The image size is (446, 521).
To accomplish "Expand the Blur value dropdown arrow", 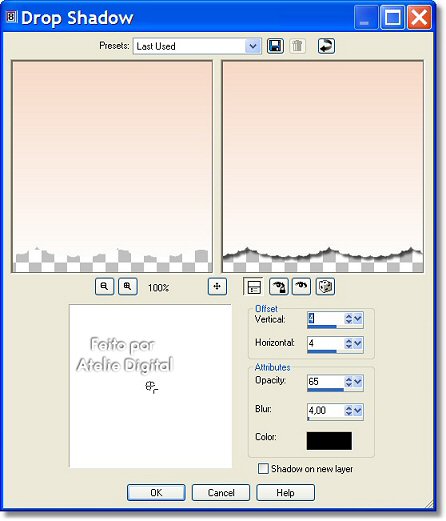I will (x=358, y=410).
